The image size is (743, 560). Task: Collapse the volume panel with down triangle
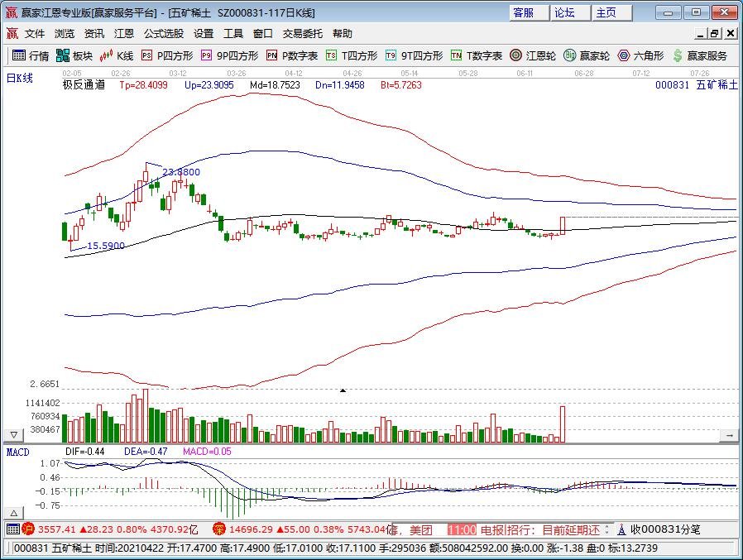[x=14, y=435]
